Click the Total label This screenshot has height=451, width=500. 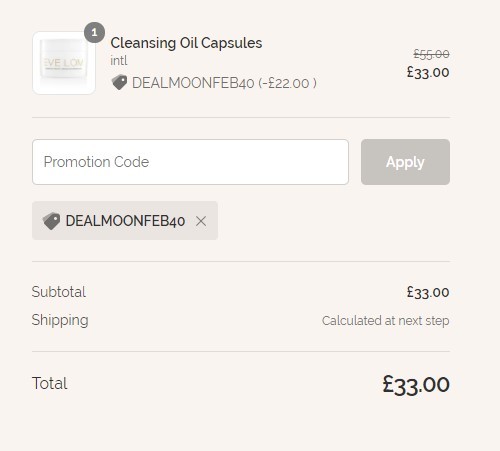[50, 383]
